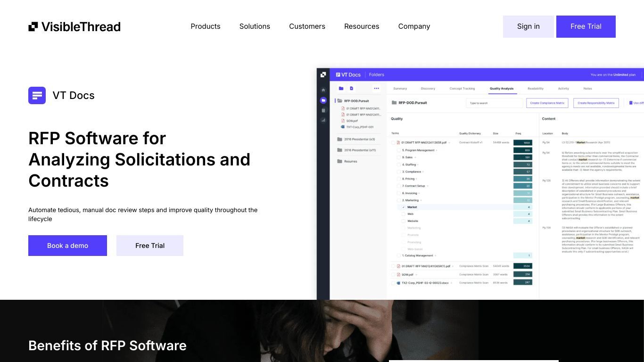Viewport: 644px width, 362px height.
Task: Open the three-dots more options menu
Action: click(376, 88)
